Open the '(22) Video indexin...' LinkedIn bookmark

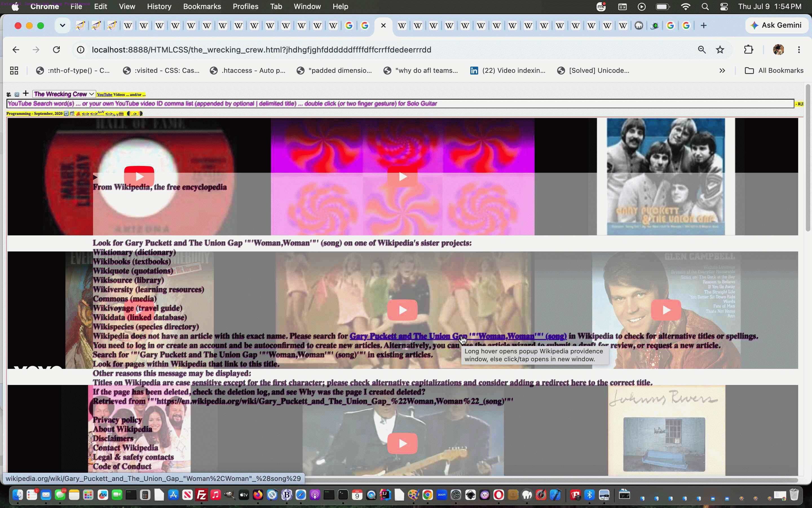pyautogui.click(x=508, y=71)
